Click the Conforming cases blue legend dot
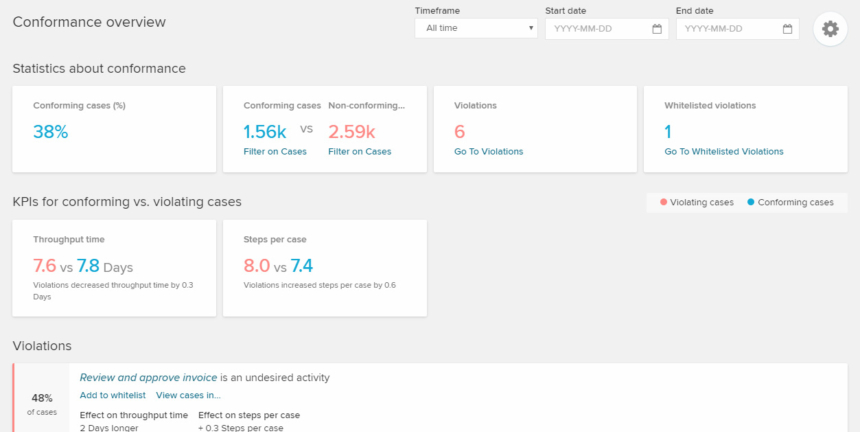 click(751, 202)
